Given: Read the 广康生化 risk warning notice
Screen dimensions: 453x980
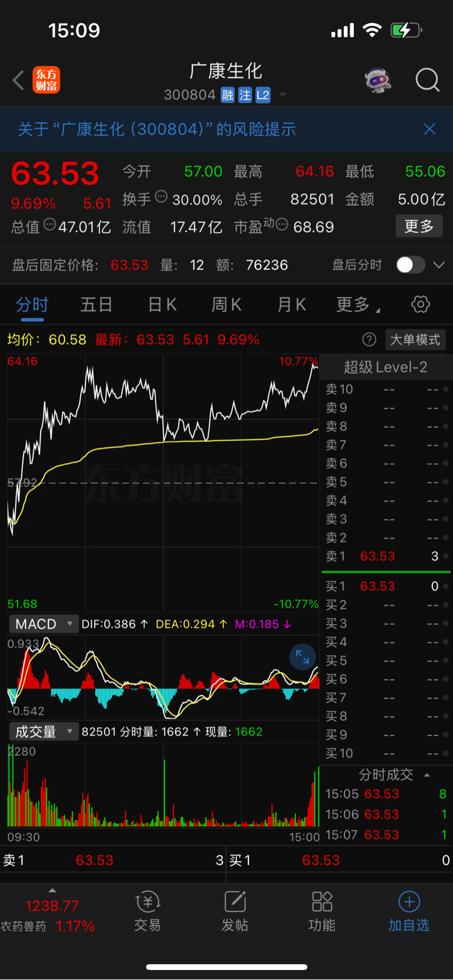Looking at the screenshot, I should 156,129.
